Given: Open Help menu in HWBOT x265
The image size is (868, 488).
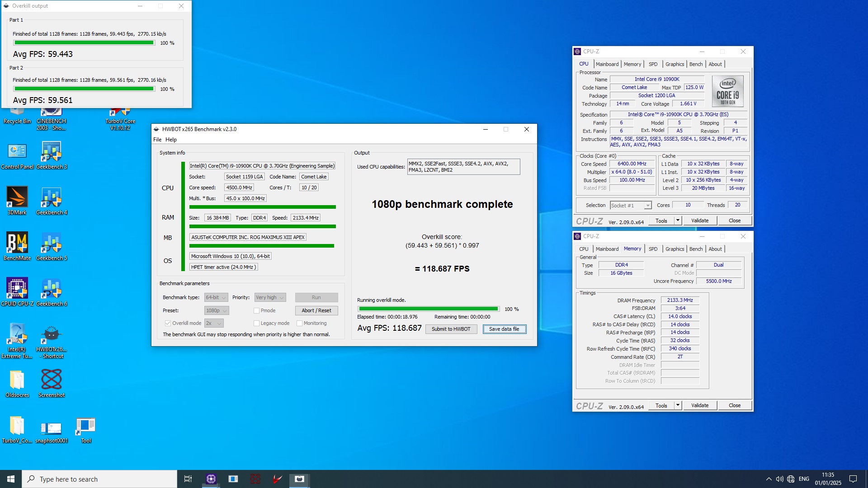Looking at the screenshot, I should tap(171, 140).
